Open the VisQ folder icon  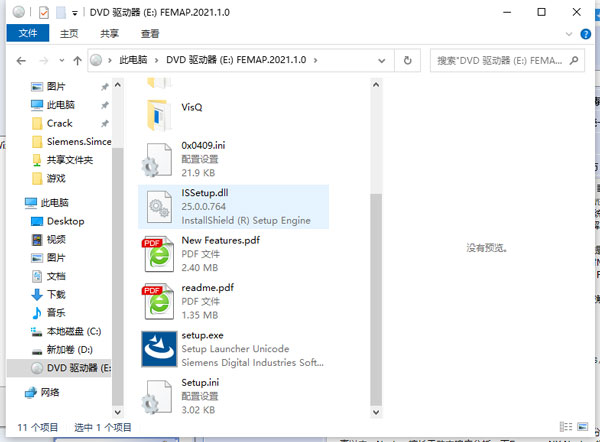(159, 109)
